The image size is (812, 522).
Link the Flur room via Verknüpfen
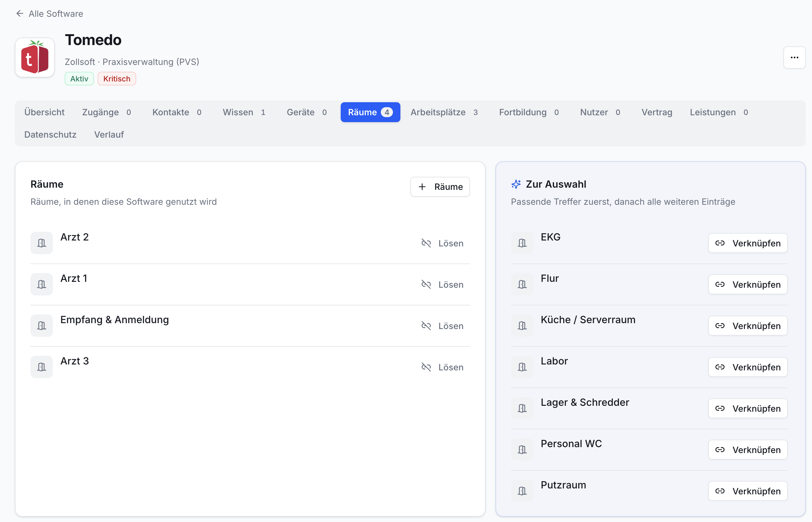point(748,284)
